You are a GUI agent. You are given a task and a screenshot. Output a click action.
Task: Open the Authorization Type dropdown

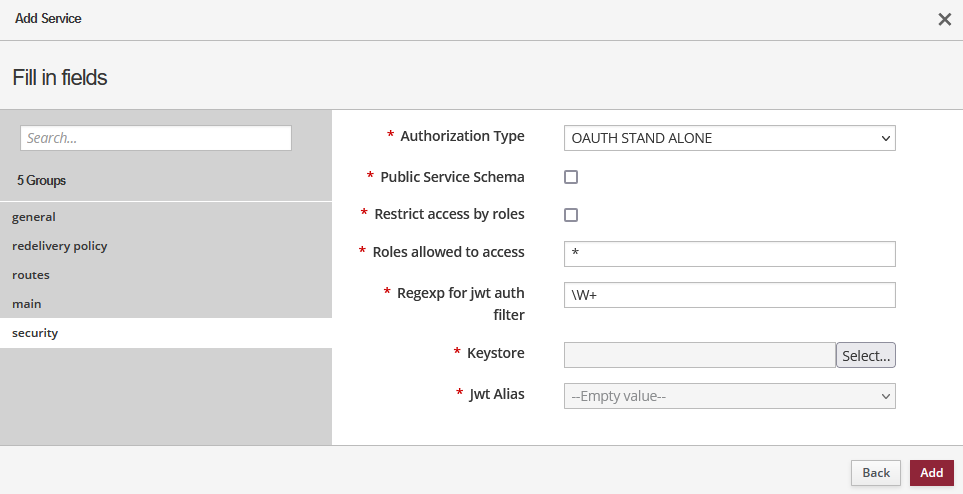coord(729,138)
